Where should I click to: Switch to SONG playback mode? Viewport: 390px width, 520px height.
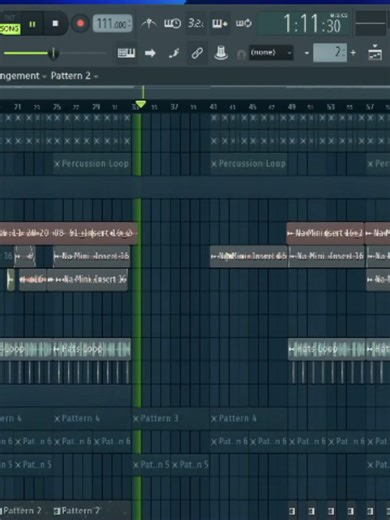pos(9,29)
